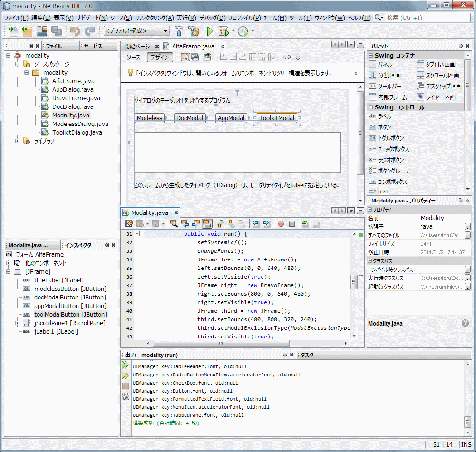This screenshot has height=452, width=476.
Task: Click the connection mode icon in designer
Action: (x=195, y=57)
